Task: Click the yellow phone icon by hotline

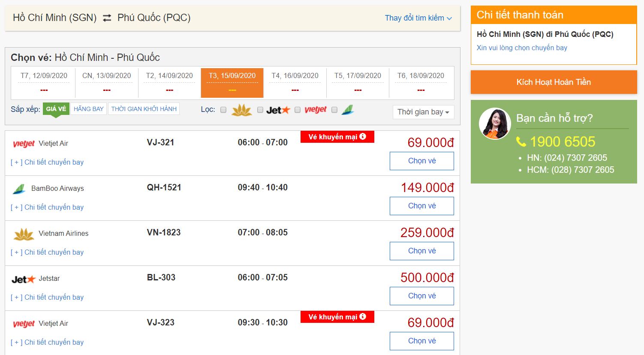Action: click(x=521, y=142)
